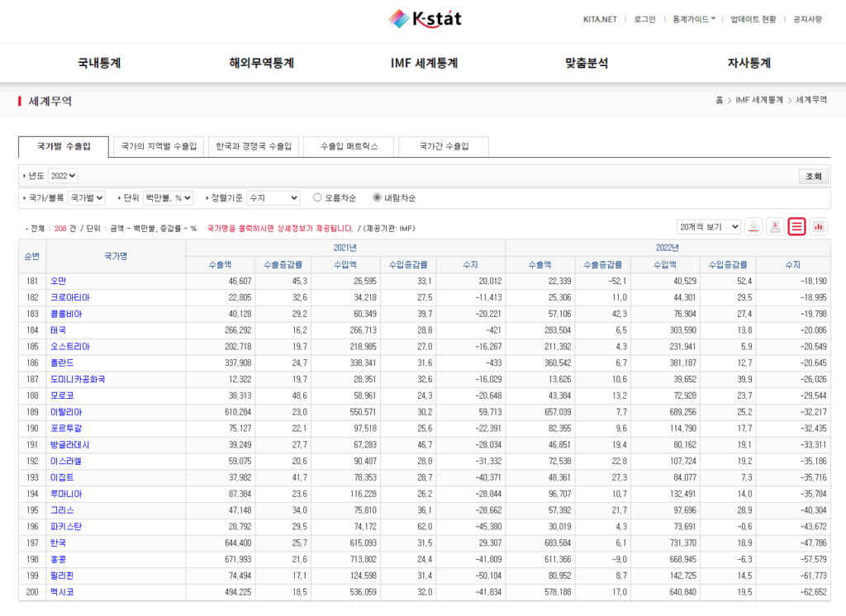
Task: Open the 업데이트 현황 link
Action: [x=753, y=20]
